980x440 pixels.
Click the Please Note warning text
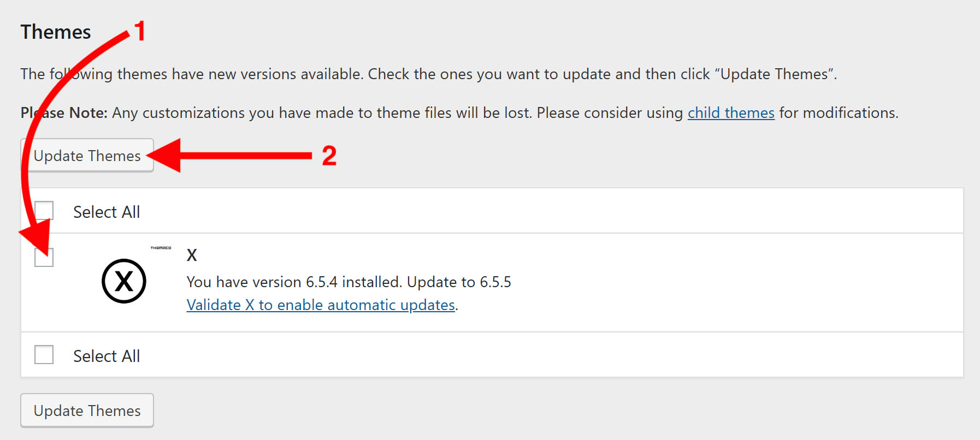click(x=63, y=113)
